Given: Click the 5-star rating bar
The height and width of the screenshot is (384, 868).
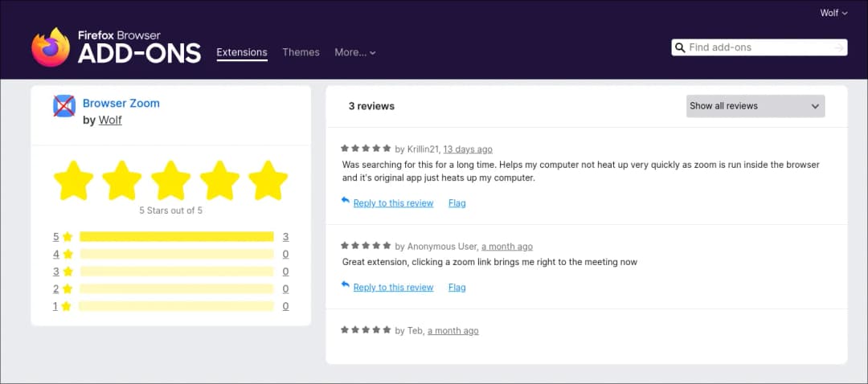Looking at the screenshot, I should click(x=177, y=237).
